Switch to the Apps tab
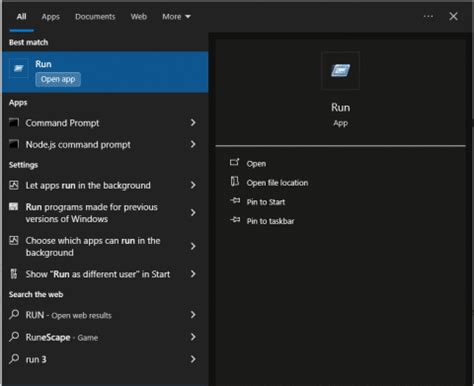 [x=51, y=17]
